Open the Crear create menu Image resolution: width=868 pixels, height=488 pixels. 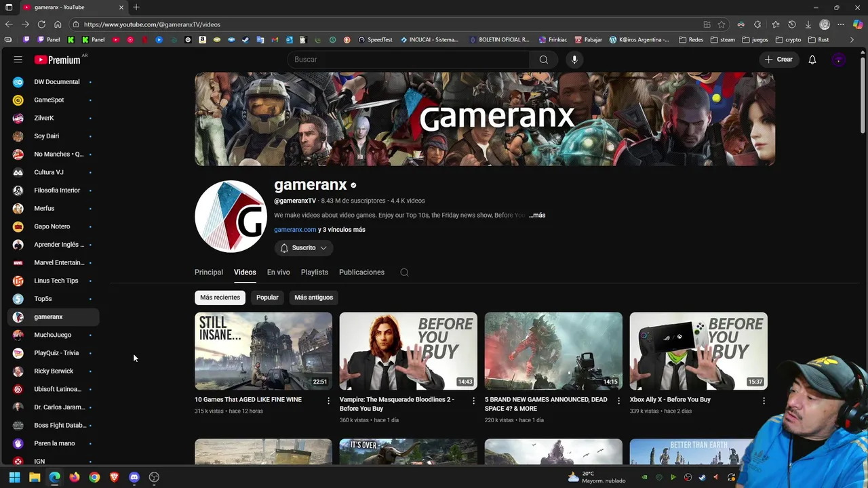pos(778,60)
